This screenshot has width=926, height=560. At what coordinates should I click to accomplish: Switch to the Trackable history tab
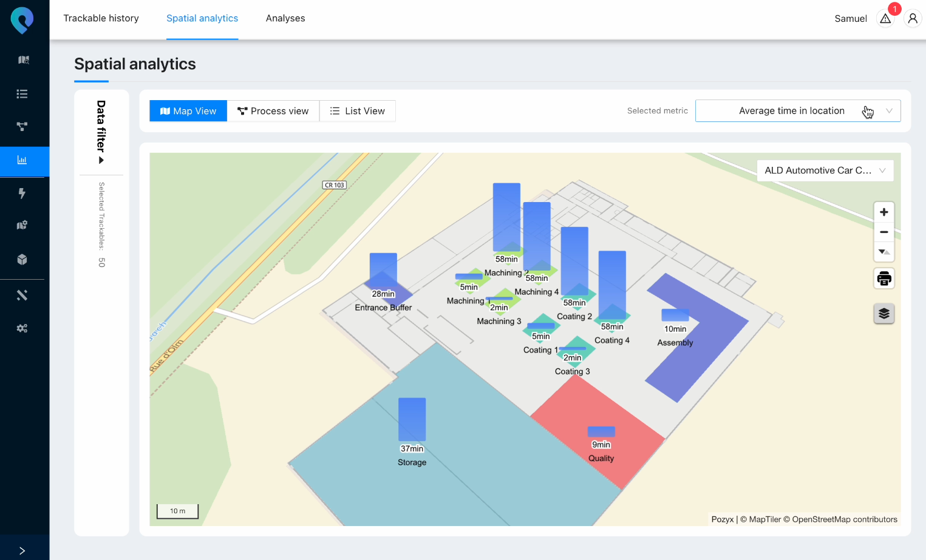click(101, 18)
